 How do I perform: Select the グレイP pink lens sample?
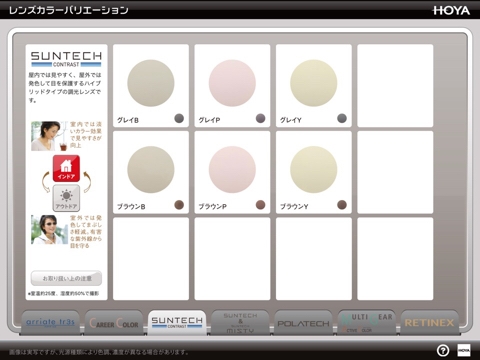pos(232,83)
